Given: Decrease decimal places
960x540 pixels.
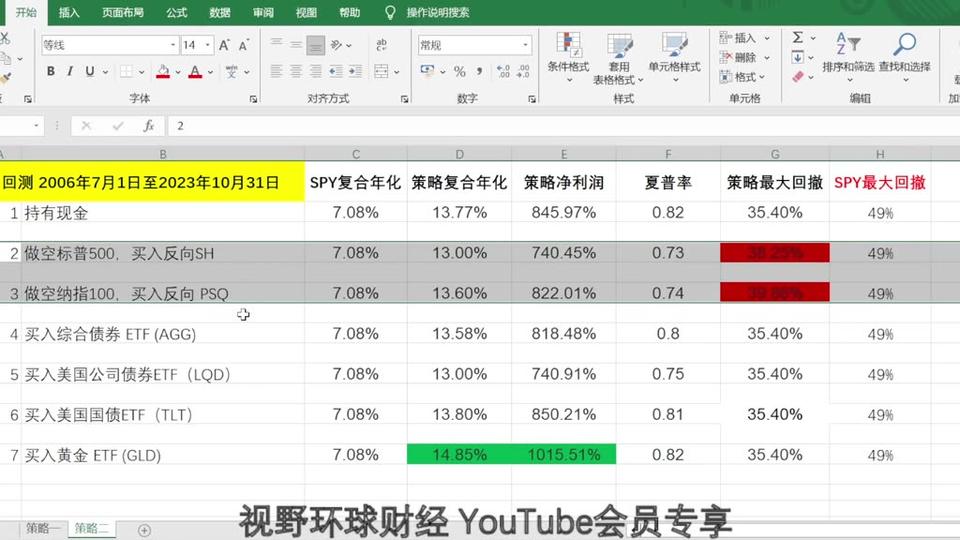Looking at the screenshot, I should click(523, 72).
